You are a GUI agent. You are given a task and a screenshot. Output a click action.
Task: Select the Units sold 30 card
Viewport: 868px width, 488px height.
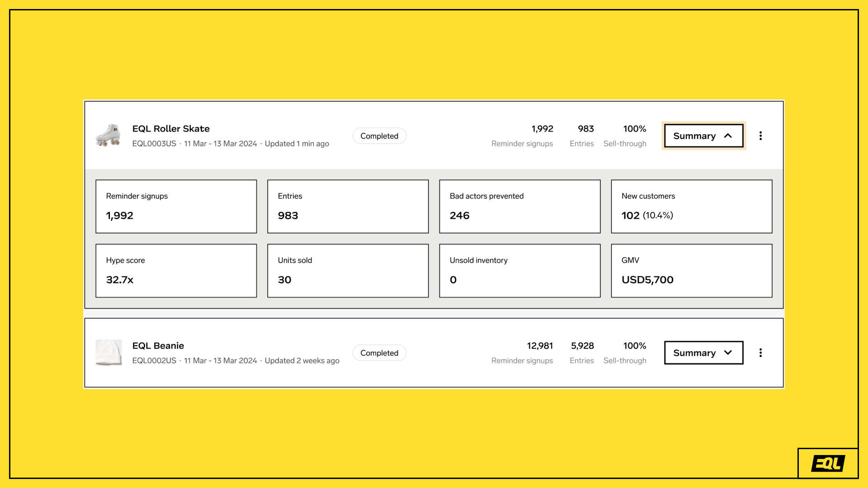348,271
